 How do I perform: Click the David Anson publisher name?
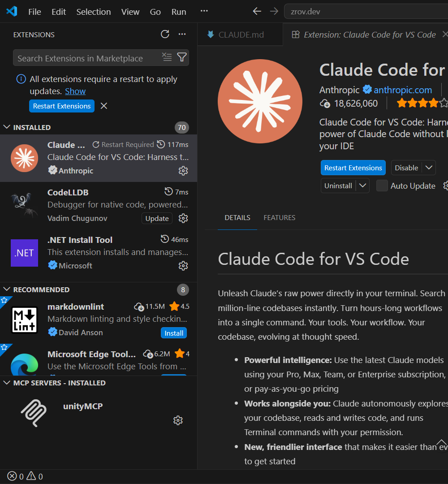[x=81, y=333]
